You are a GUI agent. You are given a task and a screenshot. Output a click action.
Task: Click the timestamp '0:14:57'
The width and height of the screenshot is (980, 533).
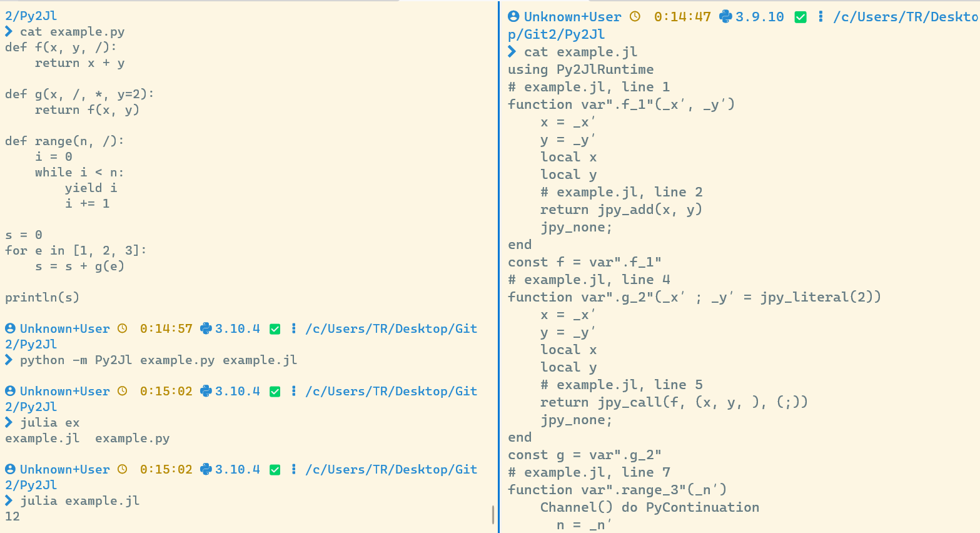pyautogui.click(x=166, y=329)
